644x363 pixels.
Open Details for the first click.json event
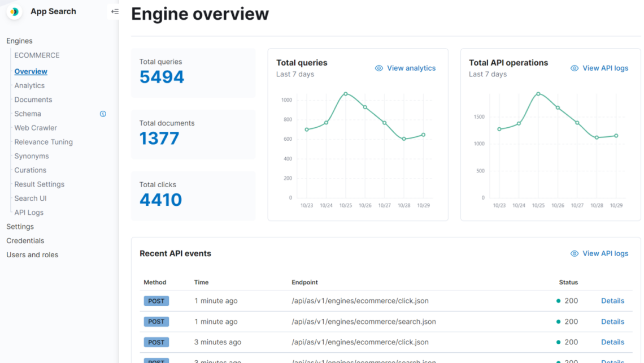[612, 301]
